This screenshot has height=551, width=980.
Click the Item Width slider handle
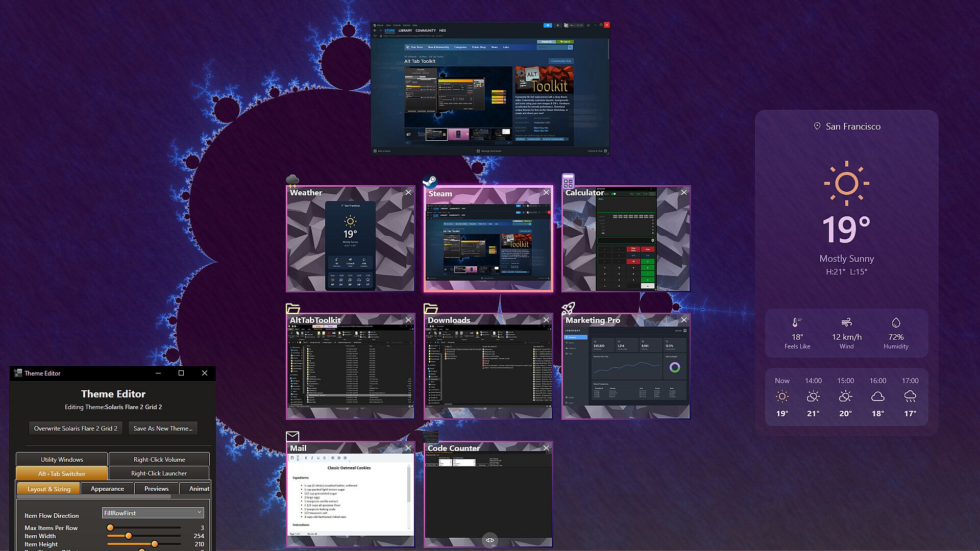click(x=129, y=536)
